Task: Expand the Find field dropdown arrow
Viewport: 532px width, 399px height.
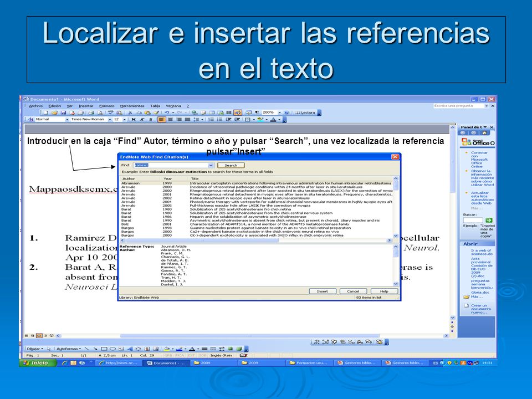Action: [x=211, y=165]
